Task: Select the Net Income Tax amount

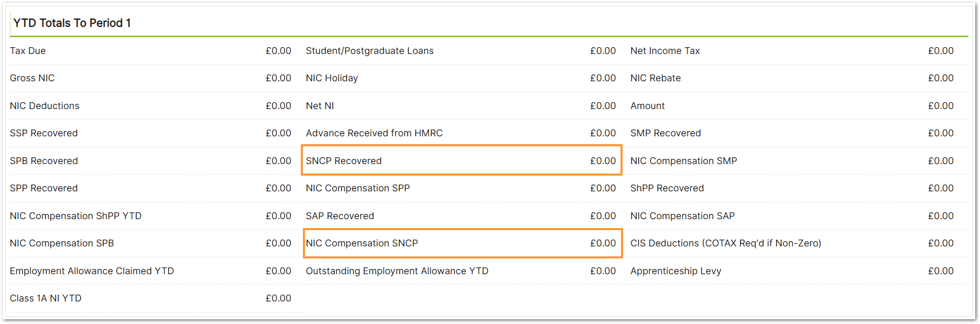Action: click(941, 51)
